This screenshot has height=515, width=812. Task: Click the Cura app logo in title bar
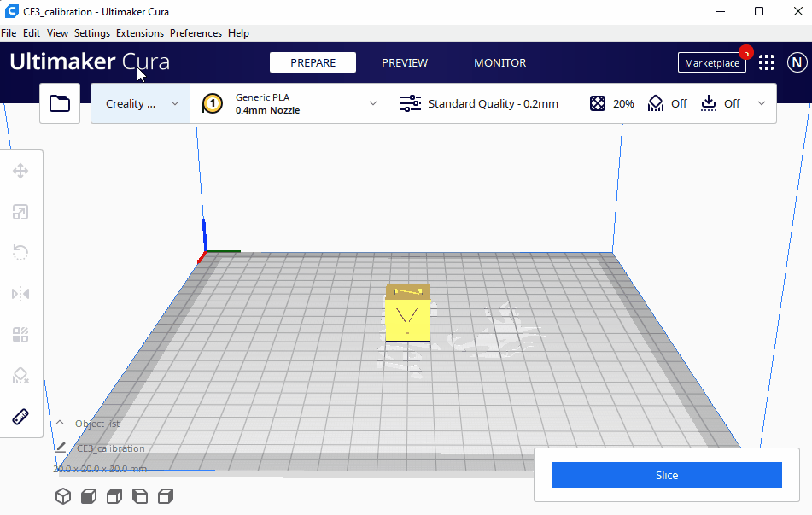pos(11,11)
